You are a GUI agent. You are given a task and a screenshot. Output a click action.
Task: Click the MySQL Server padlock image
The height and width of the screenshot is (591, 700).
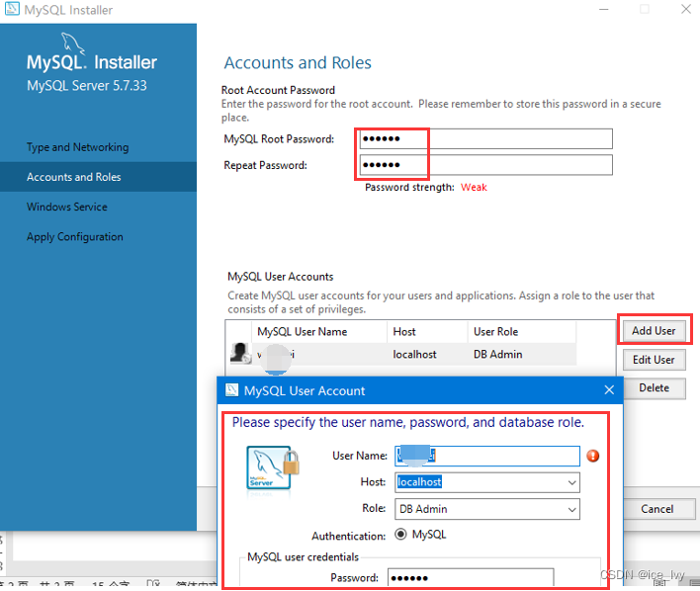(273, 467)
